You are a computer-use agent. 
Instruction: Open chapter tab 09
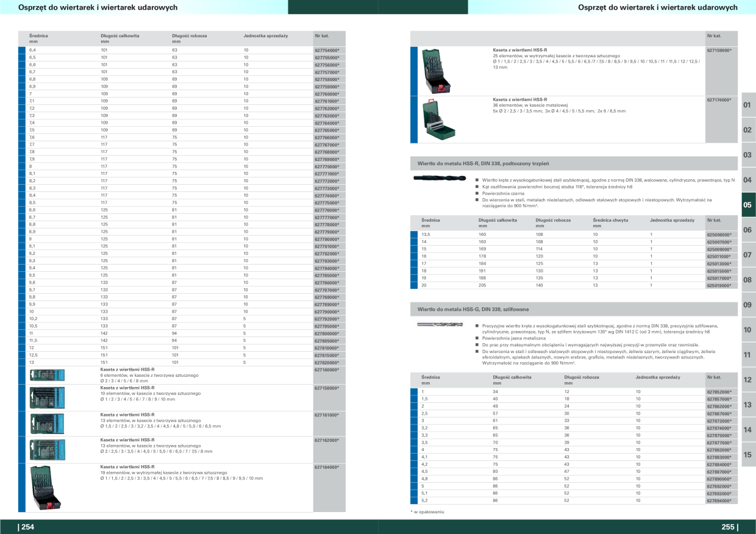point(748,305)
